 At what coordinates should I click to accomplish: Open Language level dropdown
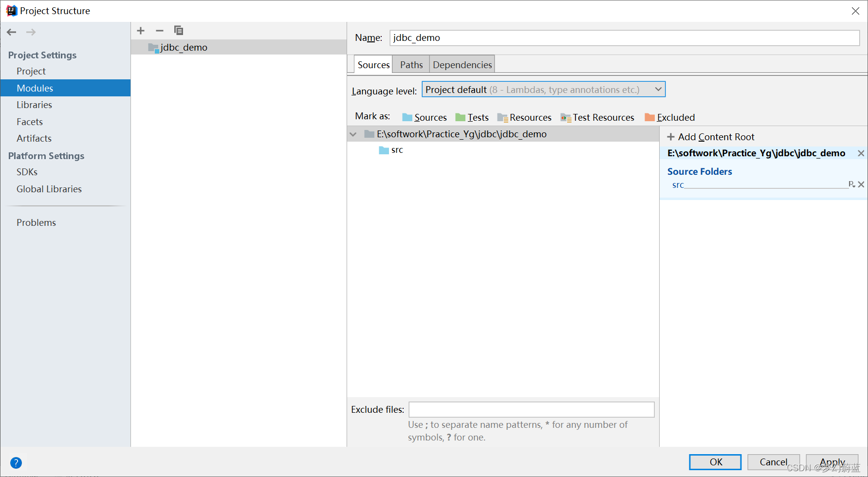[543, 90]
